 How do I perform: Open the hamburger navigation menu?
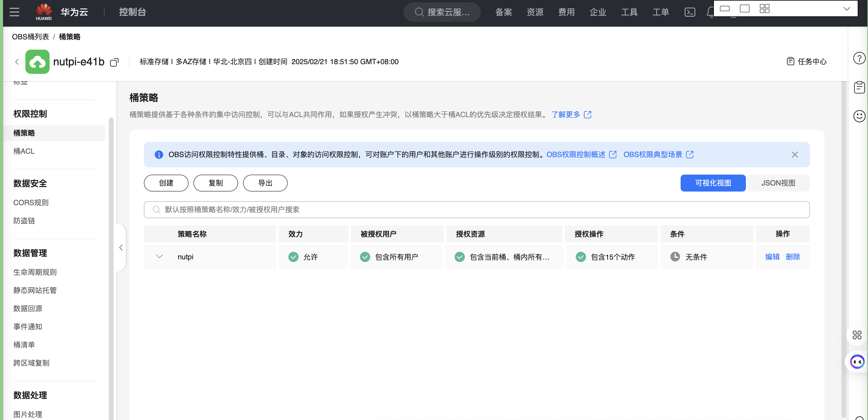click(x=14, y=12)
